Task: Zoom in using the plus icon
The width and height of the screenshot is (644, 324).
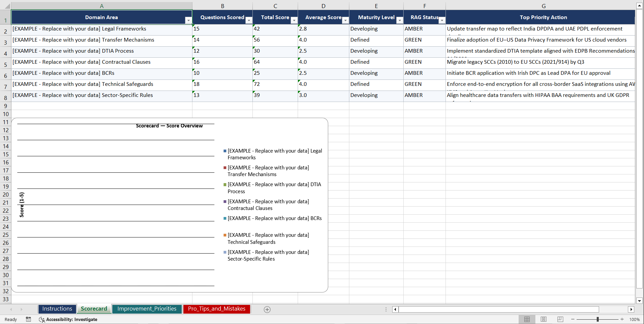Action: pyautogui.click(x=622, y=319)
